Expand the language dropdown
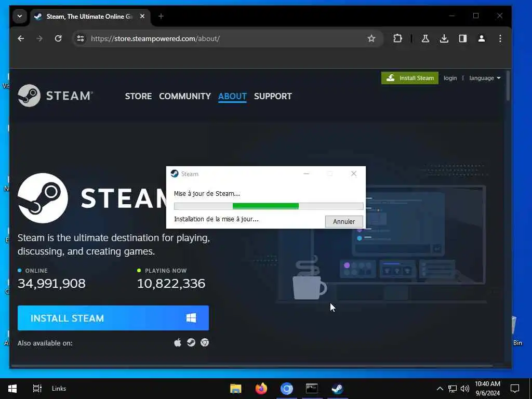The height and width of the screenshot is (399, 532). 485,78
